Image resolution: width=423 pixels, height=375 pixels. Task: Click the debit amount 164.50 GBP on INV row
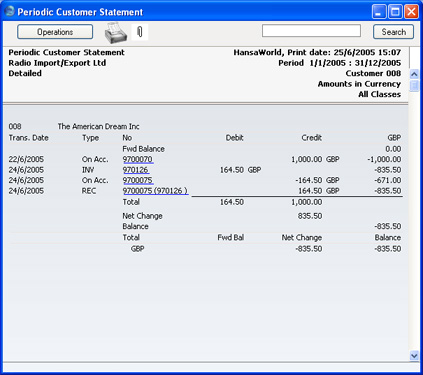[x=240, y=170]
